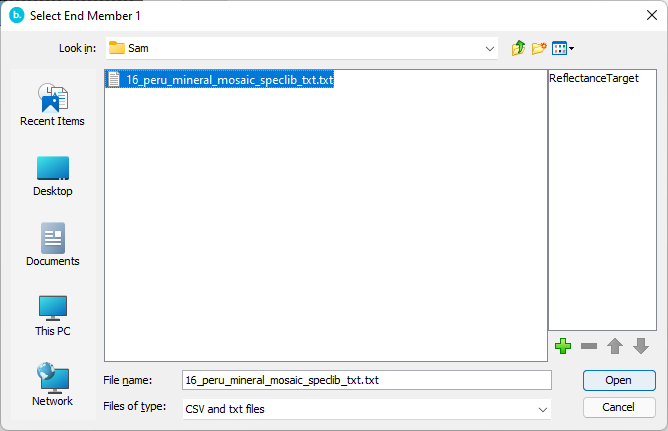This screenshot has width=668, height=431.
Task: Select 16_peru_mineral_mosaic_speclib_txt.txt file
Action: [x=229, y=80]
